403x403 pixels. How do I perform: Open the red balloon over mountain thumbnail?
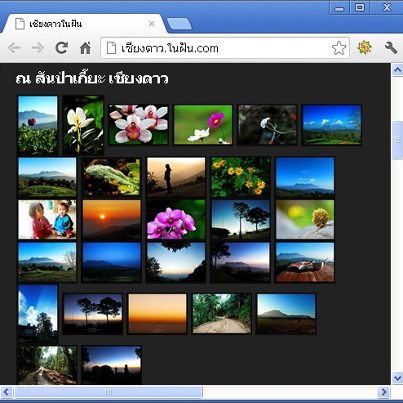[38, 125]
